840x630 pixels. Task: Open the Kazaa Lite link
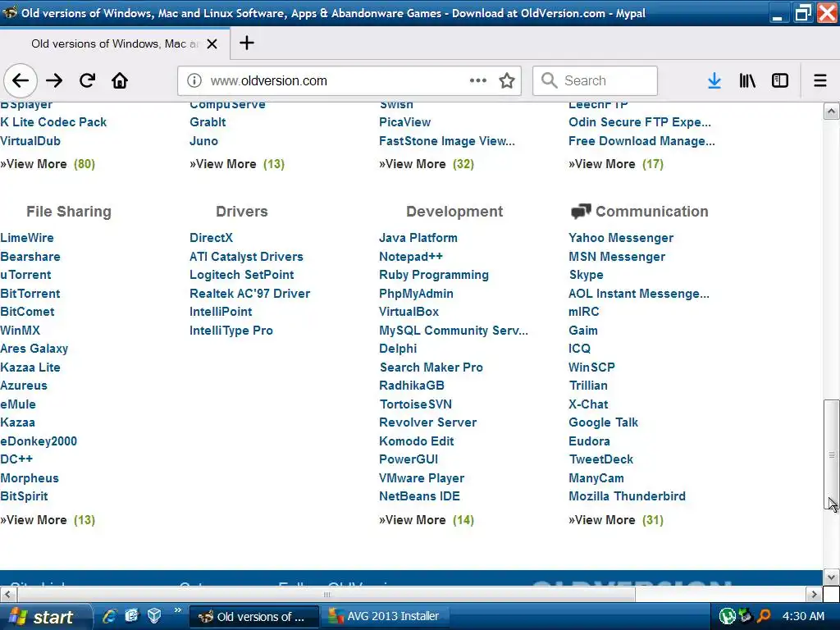click(x=30, y=367)
